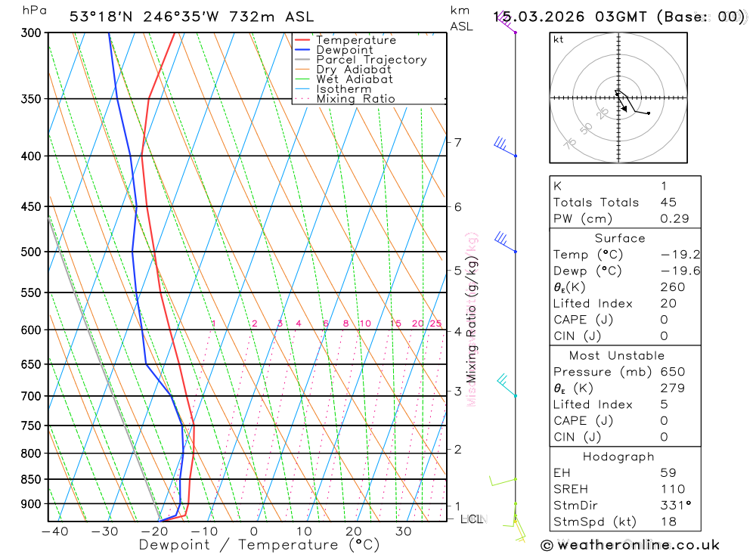Click the cyan wind barb at 700 hPa

pos(507,385)
